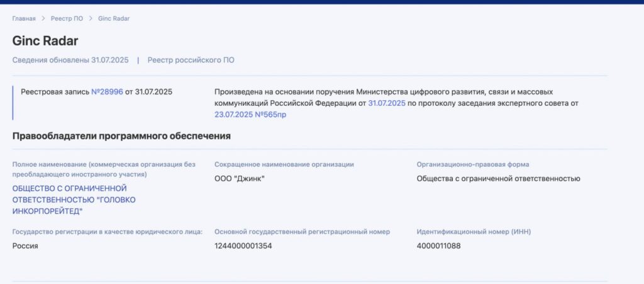Select Ginc Radar breadcrumb item
Viewport: 644px width, 284px height.
(x=114, y=18)
